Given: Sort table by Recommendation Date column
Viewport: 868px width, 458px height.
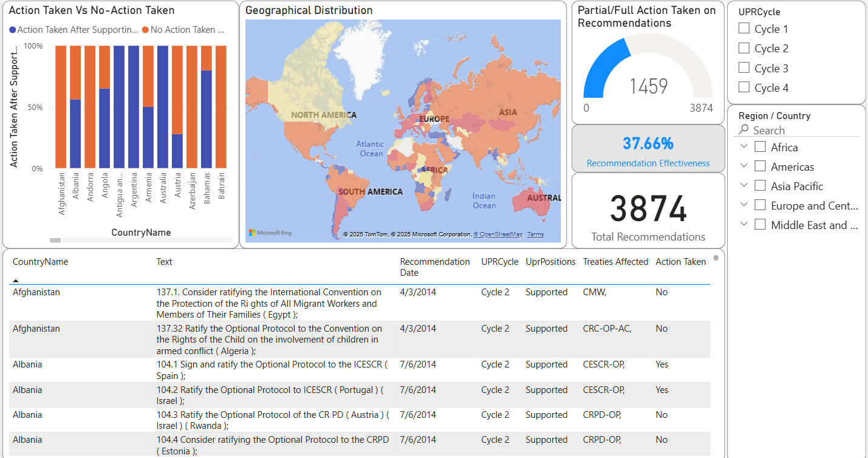Looking at the screenshot, I should point(434,267).
